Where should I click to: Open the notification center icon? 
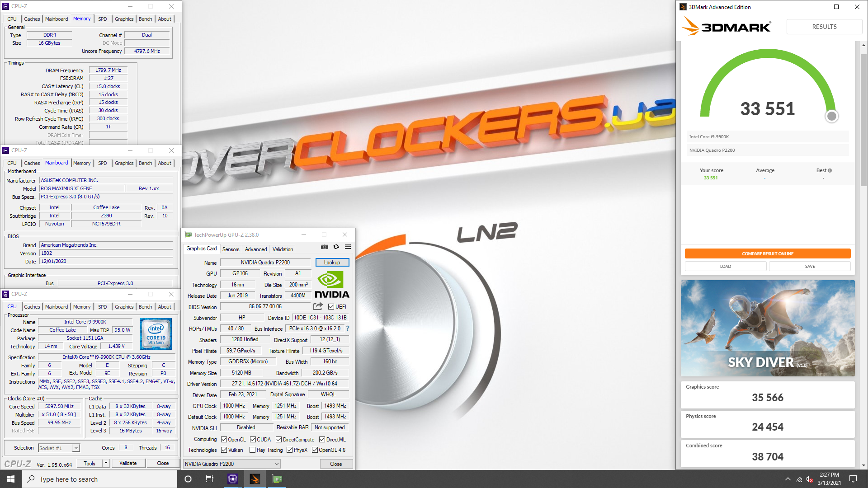click(x=853, y=479)
